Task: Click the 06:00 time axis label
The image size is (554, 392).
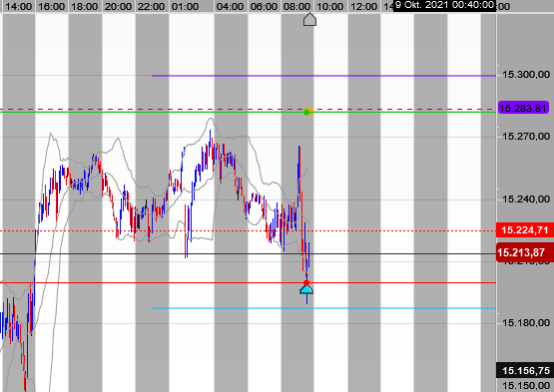Action: pos(264,6)
